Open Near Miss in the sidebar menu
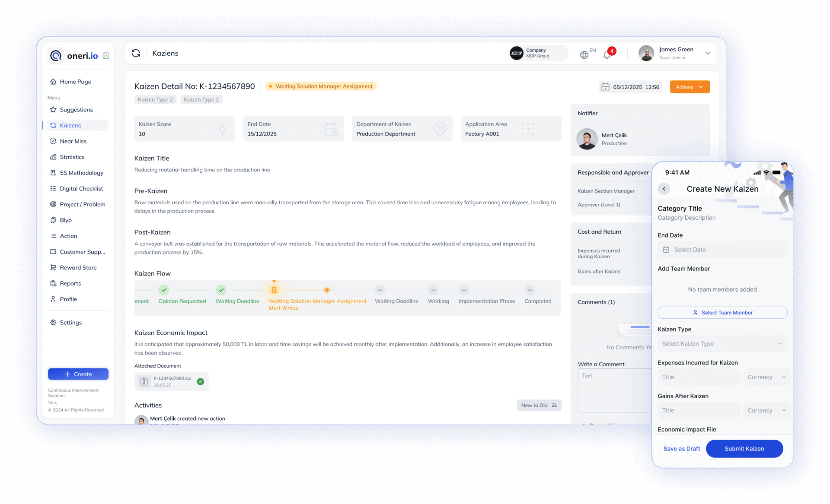 pos(73,141)
